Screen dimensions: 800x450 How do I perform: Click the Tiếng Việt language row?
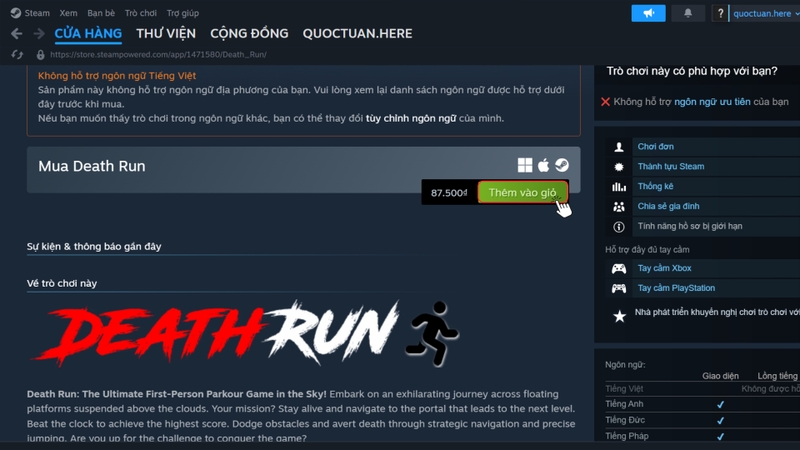click(702, 389)
